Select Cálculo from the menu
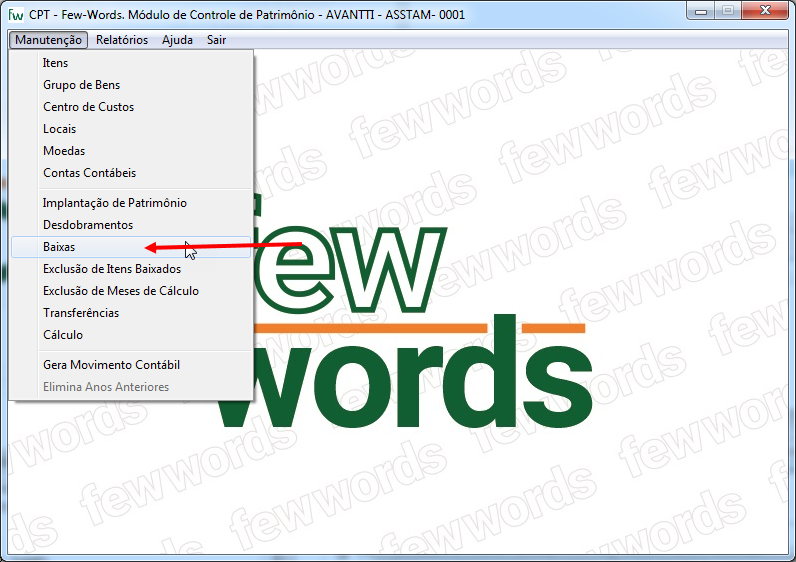This screenshot has height=562, width=796. point(131,335)
